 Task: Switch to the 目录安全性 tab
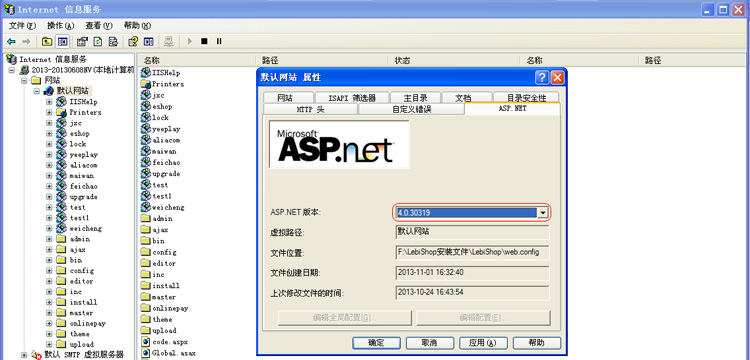pos(526,98)
